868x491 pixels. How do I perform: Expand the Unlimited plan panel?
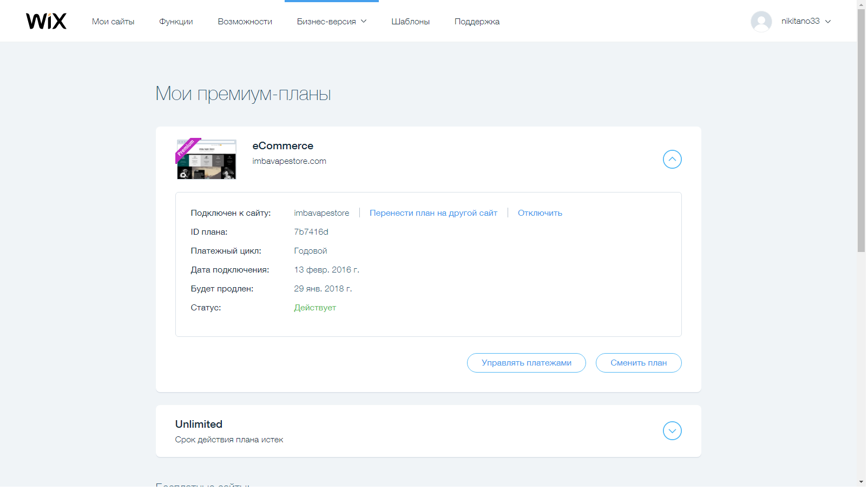pyautogui.click(x=672, y=431)
